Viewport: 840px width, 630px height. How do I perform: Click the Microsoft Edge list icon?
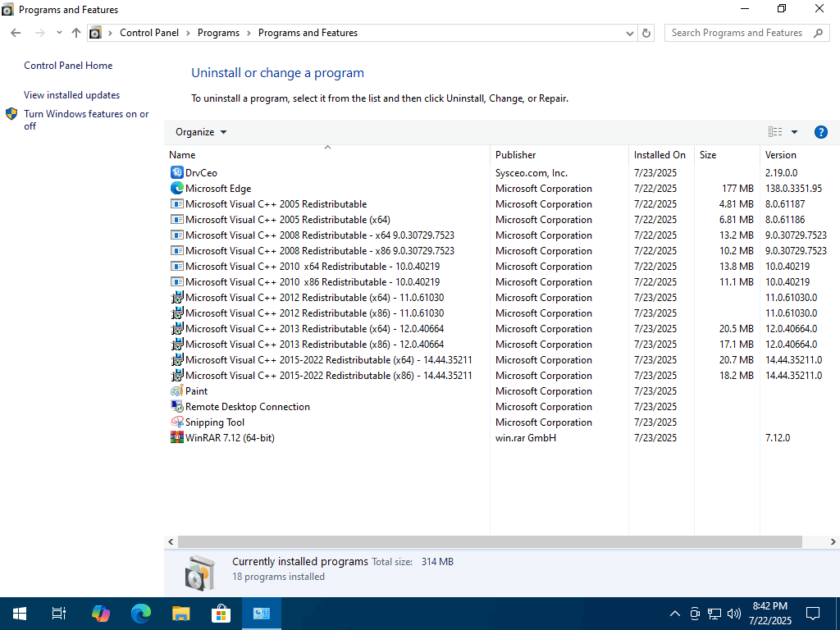click(177, 188)
